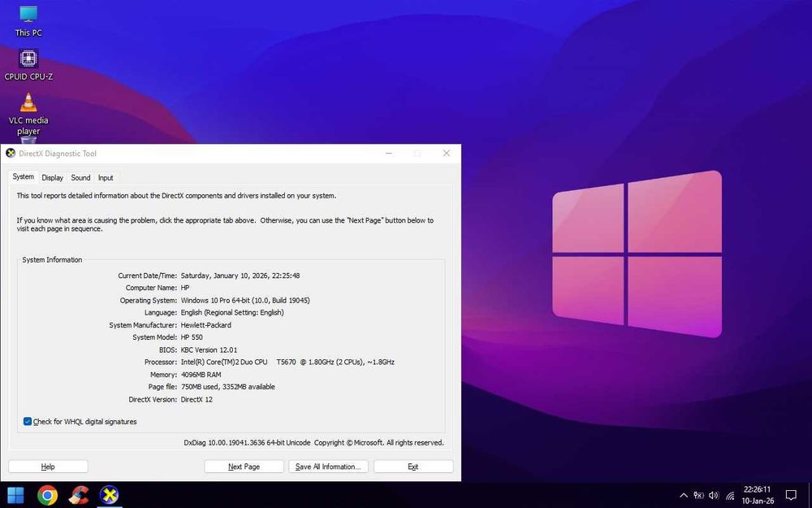Click the DxDiag 10.00.19041.3636 copyright text
Screen dimensions: 812x508
(x=313, y=443)
